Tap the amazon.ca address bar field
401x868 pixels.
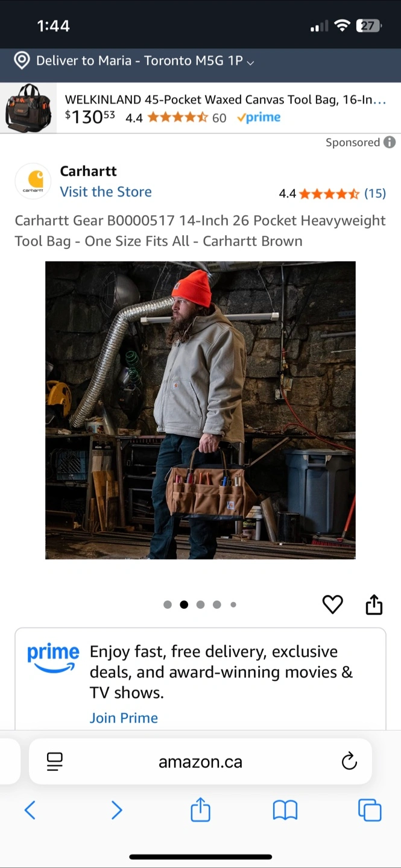200,761
